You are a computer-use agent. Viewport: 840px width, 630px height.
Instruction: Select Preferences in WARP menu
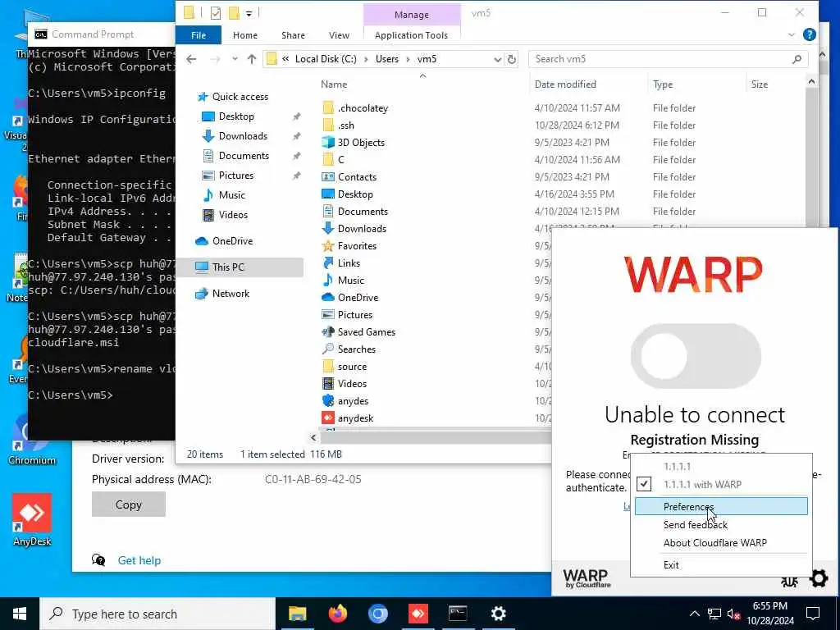[721, 506]
